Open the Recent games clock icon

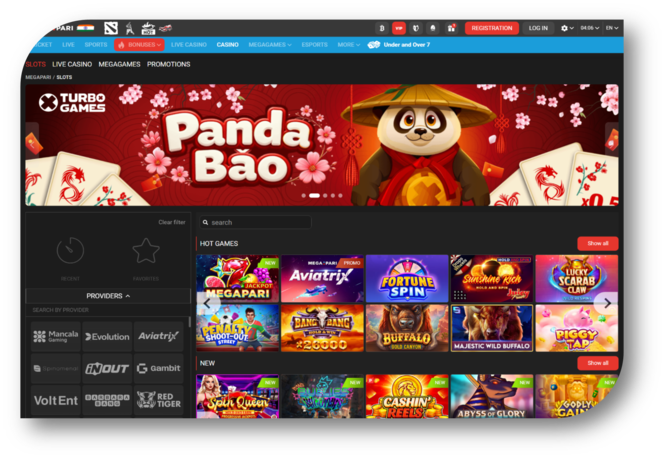click(70, 250)
